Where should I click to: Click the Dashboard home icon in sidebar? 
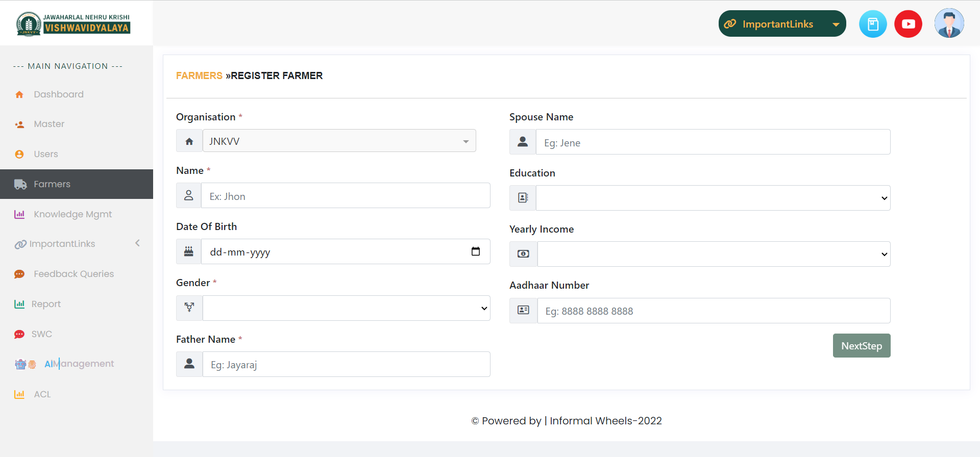[x=19, y=94]
